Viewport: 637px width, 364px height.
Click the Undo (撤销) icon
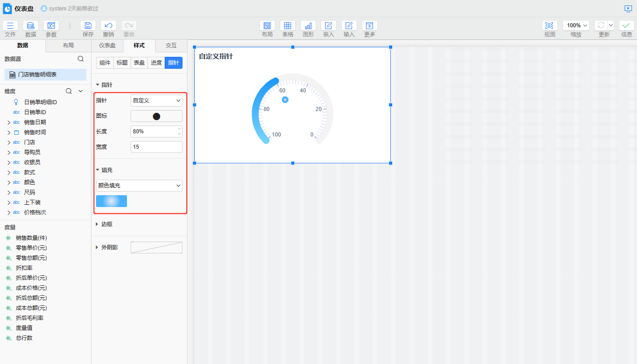(x=108, y=26)
